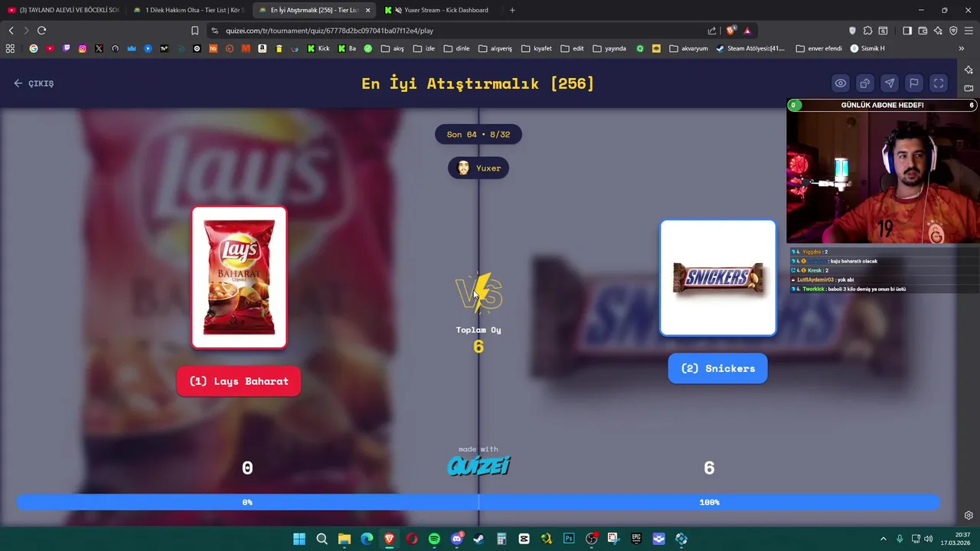
Task: Switch to TAYLAND ALEVLİ VE BÖCEKLİ YouTube tab
Action: [64, 10]
